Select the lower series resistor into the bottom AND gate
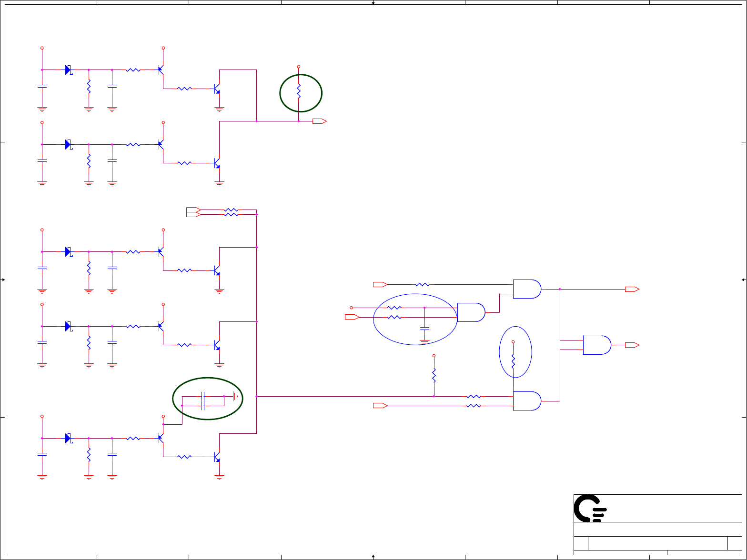The width and height of the screenshot is (747, 560). (474, 406)
